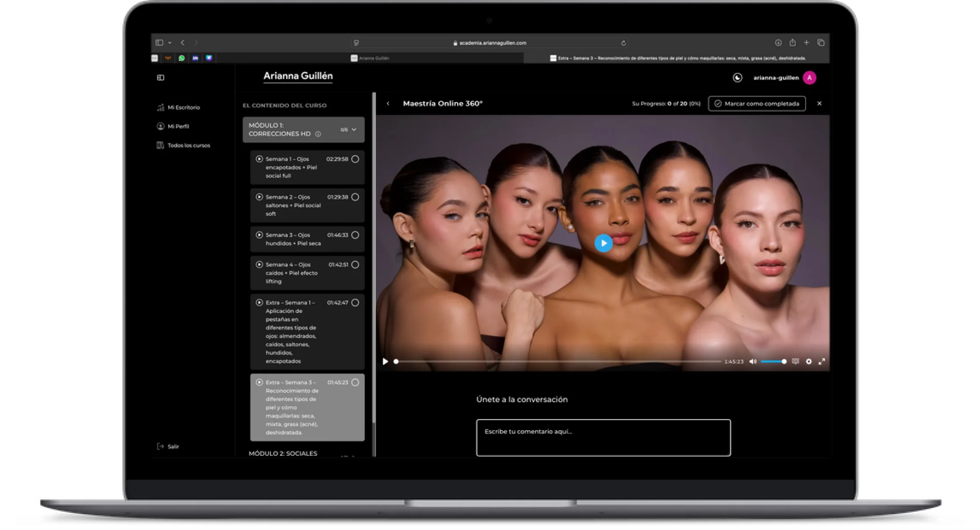Click Salir logout link
This screenshot has width=980, height=530.
coord(173,447)
